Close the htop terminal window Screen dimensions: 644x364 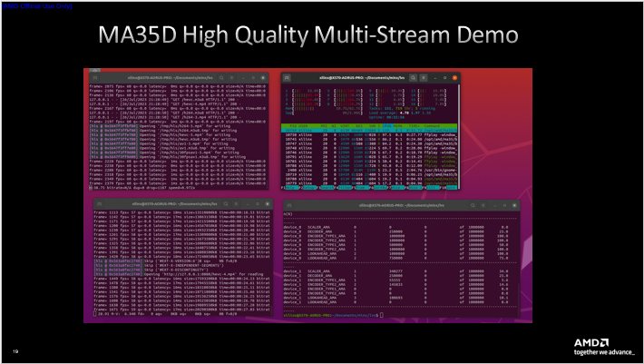pos(455,79)
